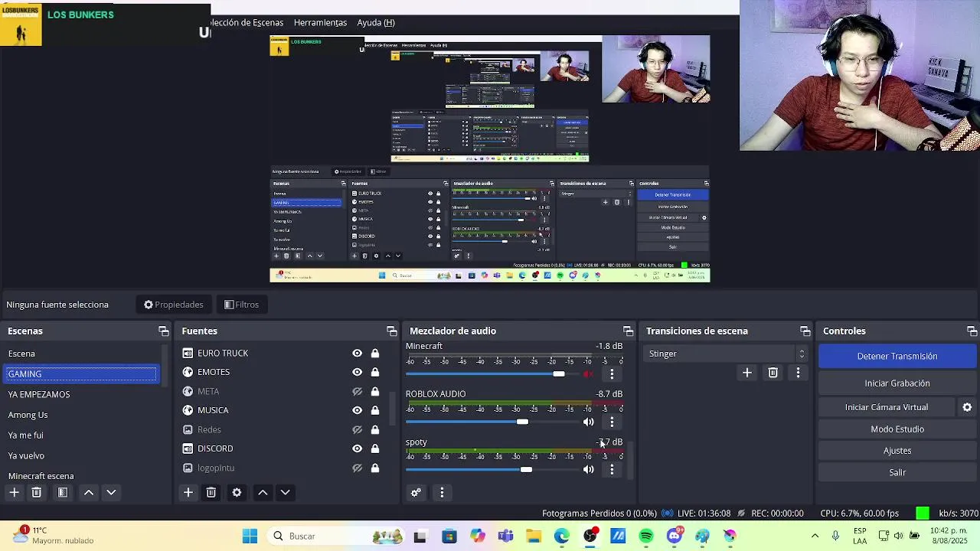
Task: Open advanced audio properties gears in mixer toolbar
Action: point(416,493)
